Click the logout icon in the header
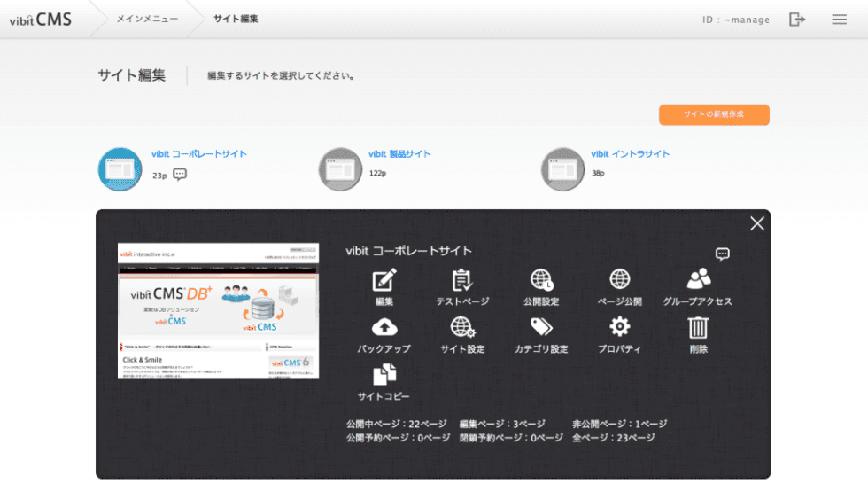This screenshot has width=868, height=484. pos(796,20)
